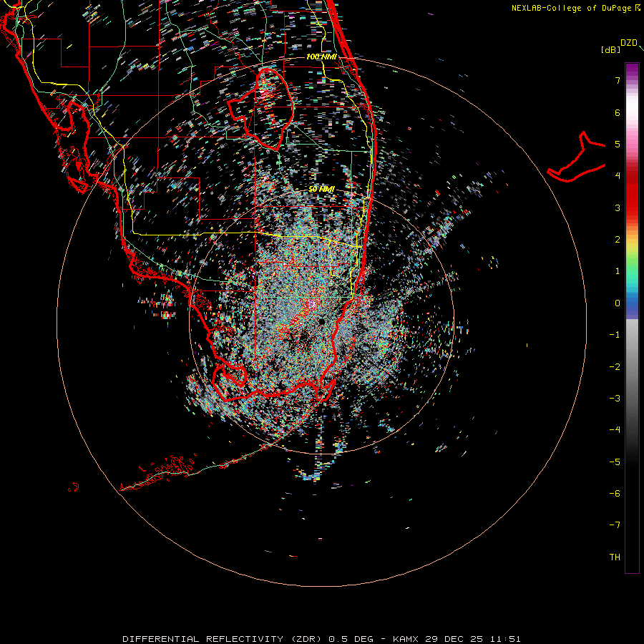The height and width of the screenshot is (644, 644).
Task: Click the 50 NMI range ring label
Action: point(321,190)
